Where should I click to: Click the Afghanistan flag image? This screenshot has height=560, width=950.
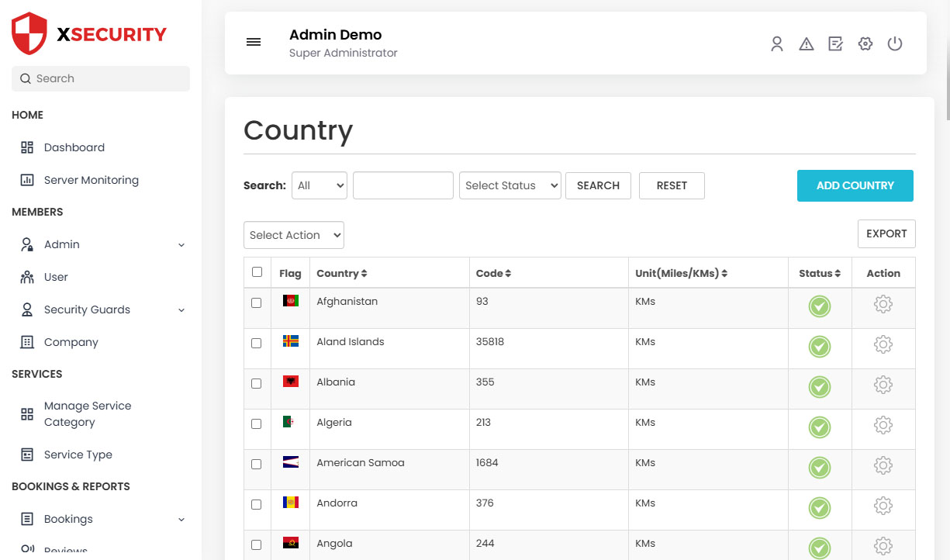click(291, 301)
